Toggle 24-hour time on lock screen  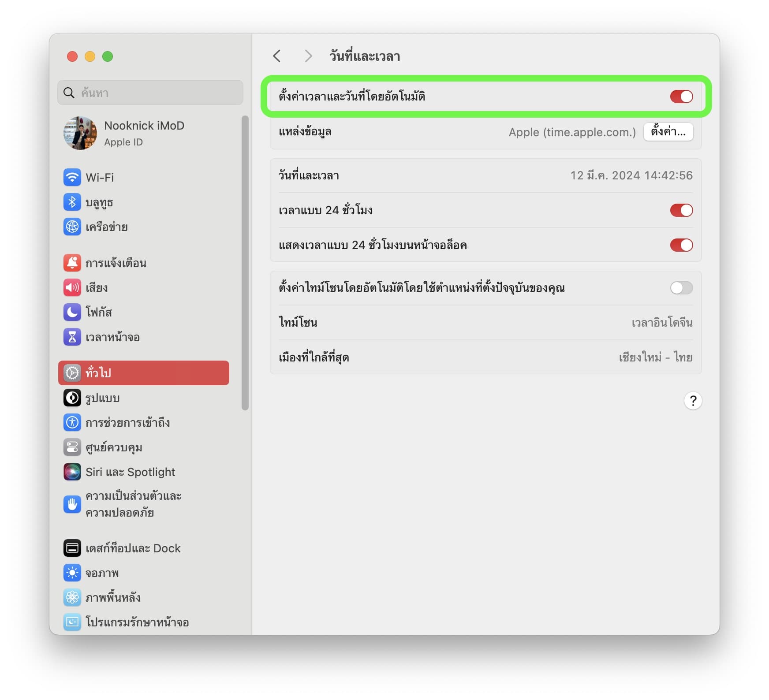click(681, 245)
